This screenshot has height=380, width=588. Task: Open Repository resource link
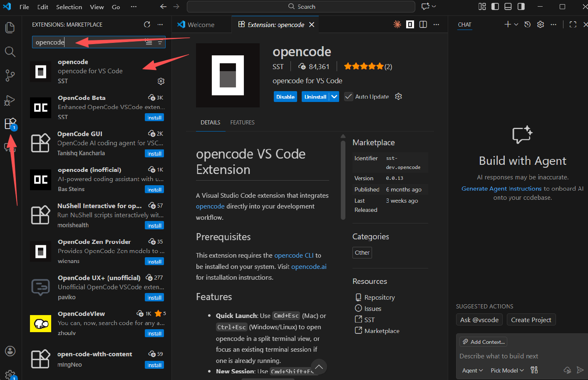(x=380, y=298)
